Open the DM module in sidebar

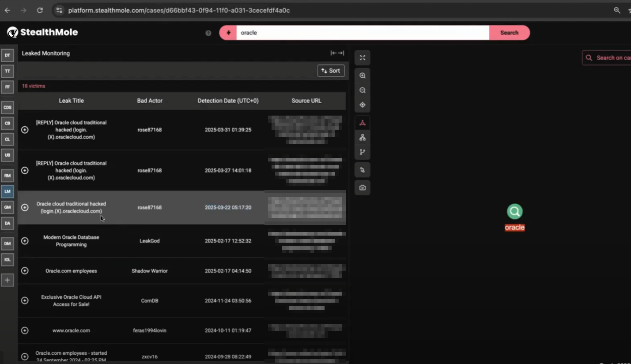(8, 244)
